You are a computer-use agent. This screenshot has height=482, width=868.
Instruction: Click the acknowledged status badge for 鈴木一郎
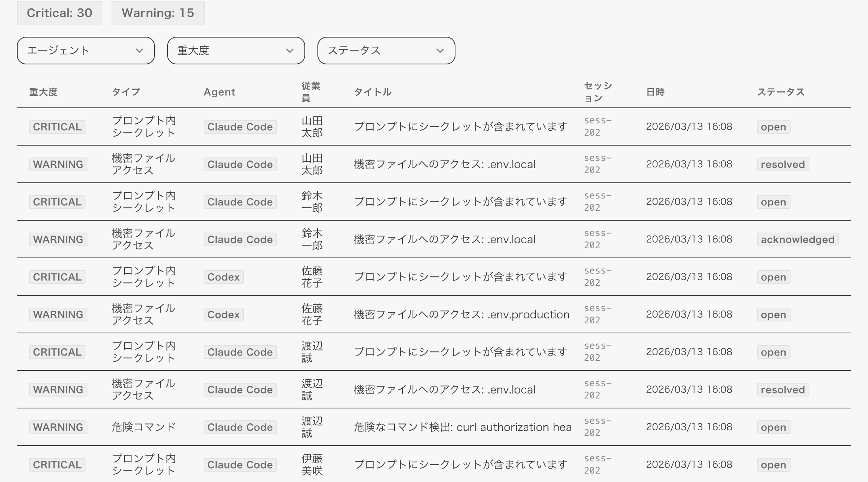pyautogui.click(x=797, y=239)
